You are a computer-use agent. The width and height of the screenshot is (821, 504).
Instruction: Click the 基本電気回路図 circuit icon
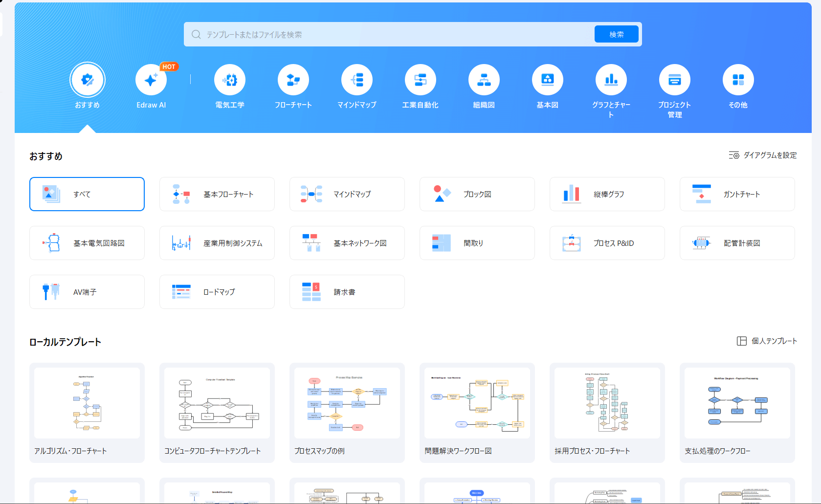click(x=51, y=243)
